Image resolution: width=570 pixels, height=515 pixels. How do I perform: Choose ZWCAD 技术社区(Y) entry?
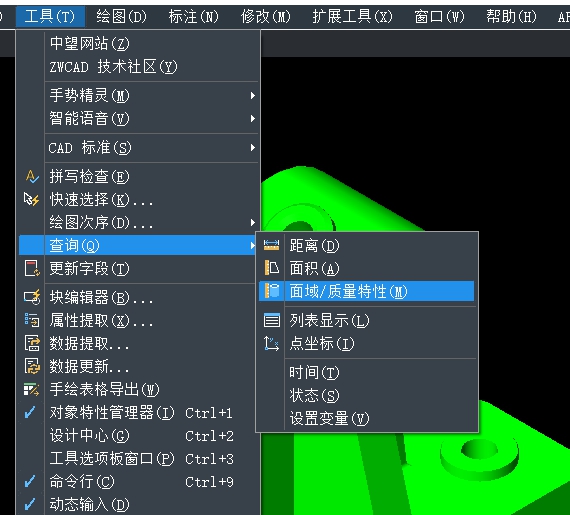coord(139,67)
